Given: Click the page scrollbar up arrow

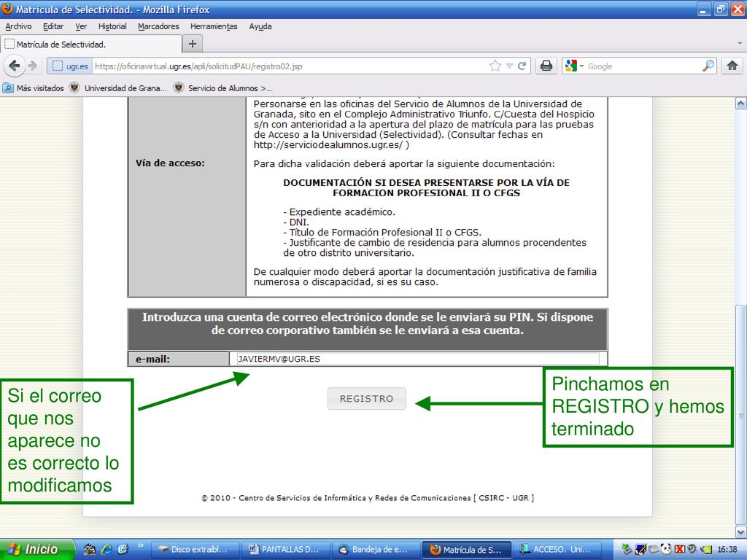Looking at the screenshot, I should (741, 104).
